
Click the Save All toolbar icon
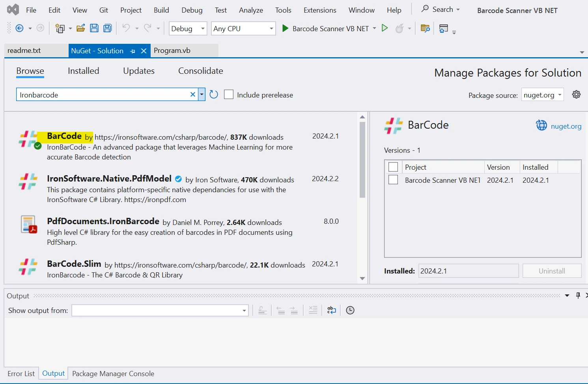[107, 28]
